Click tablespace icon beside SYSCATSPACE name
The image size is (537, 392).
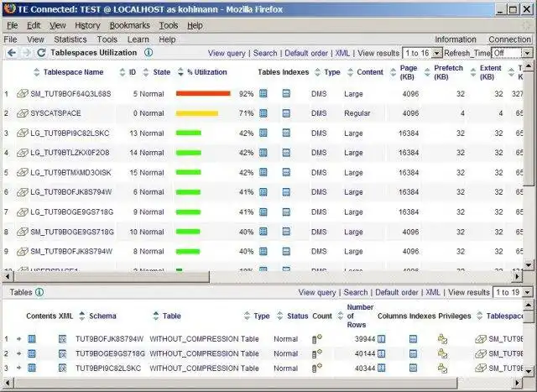click(23, 113)
